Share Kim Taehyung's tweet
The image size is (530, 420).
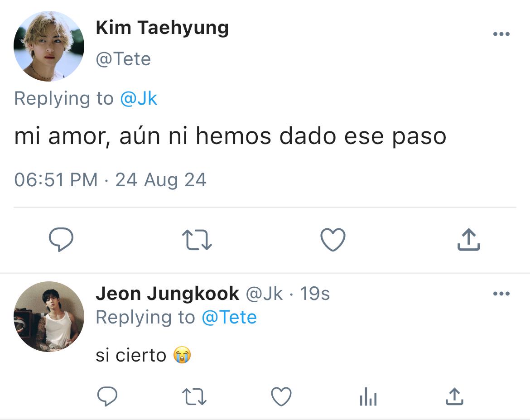tap(468, 239)
